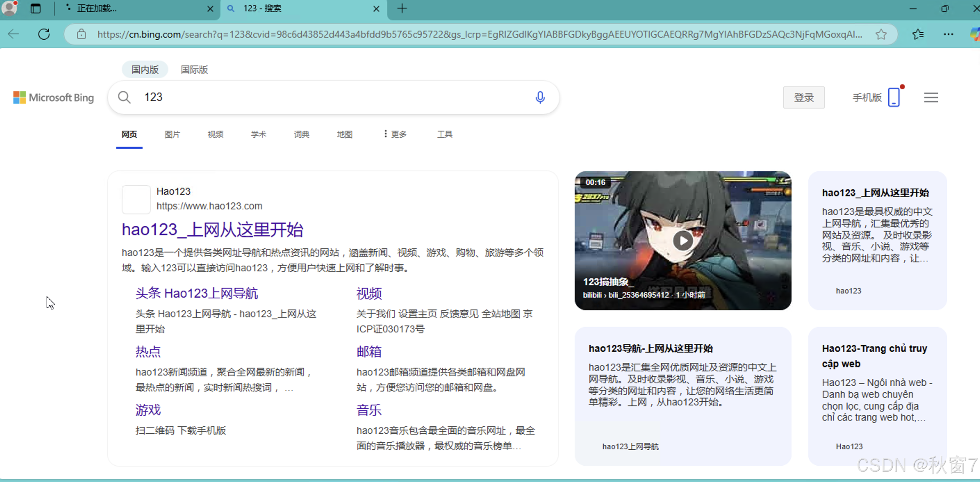Open the tab actions menu icon

pos(35,8)
